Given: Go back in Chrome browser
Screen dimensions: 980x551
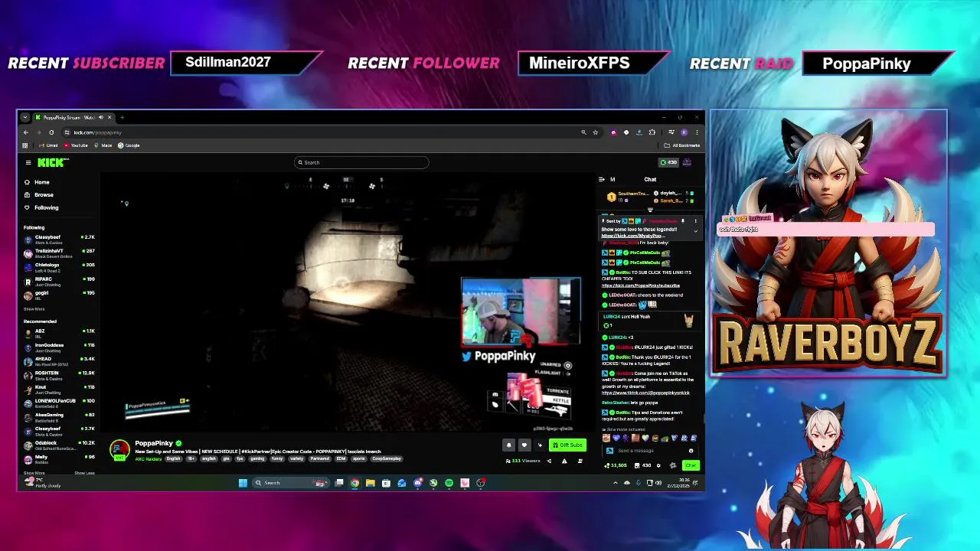Looking at the screenshot, I should [25, 132].
